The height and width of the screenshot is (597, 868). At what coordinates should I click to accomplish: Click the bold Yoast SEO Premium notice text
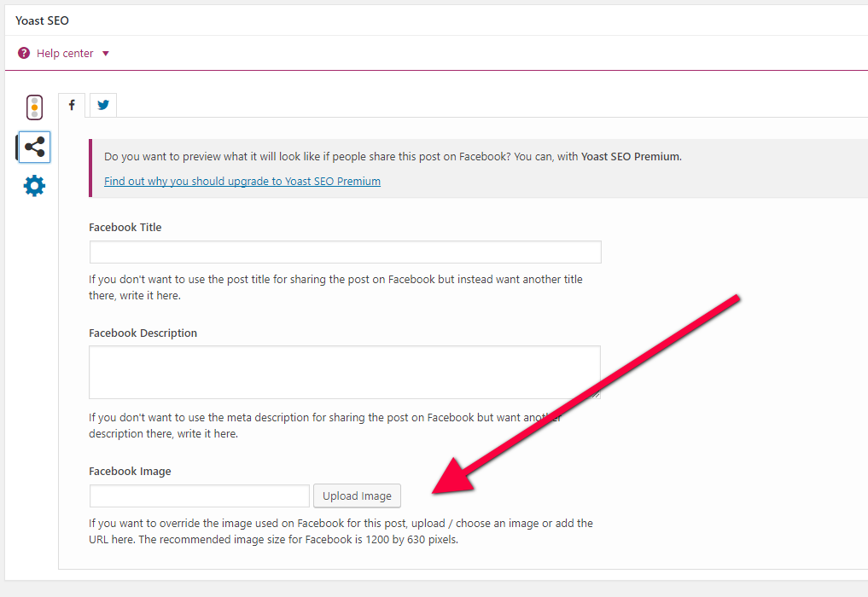click(631, 156)
